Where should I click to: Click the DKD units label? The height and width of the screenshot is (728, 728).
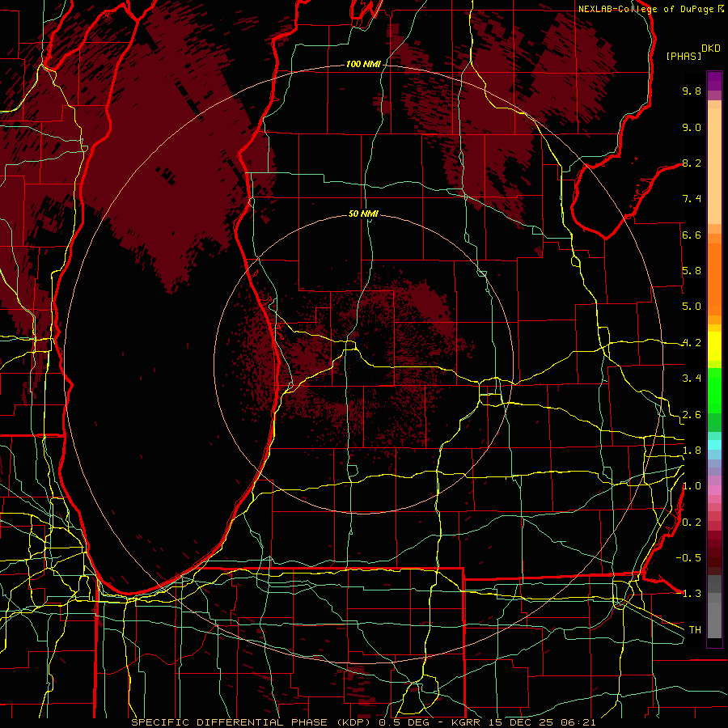(711, 49)
